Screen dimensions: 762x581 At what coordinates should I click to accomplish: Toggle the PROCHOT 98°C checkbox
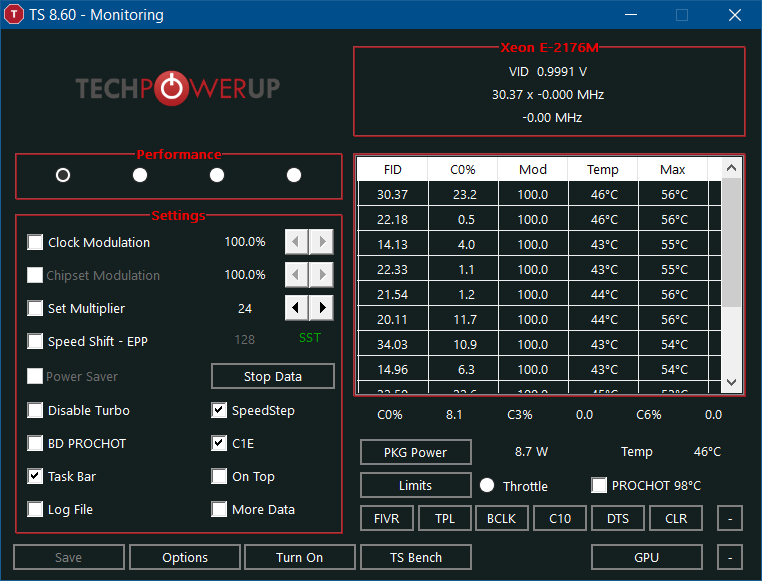point(599,485)
